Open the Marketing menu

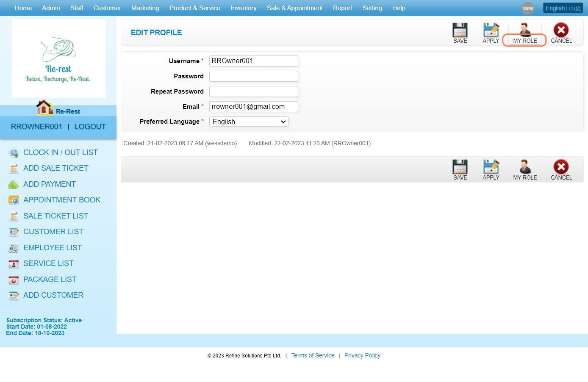coord(145,8)
